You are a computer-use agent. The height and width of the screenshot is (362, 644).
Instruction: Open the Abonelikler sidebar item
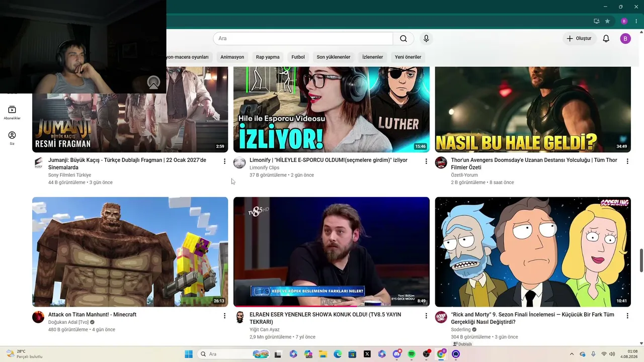pyautogui.click(x=12, y=113)
